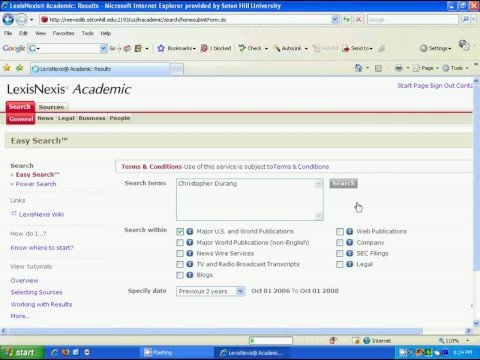This screenshot has height=360, width=480.
Task: Open the Print button dropdown arrow
Action: (408, 68)
